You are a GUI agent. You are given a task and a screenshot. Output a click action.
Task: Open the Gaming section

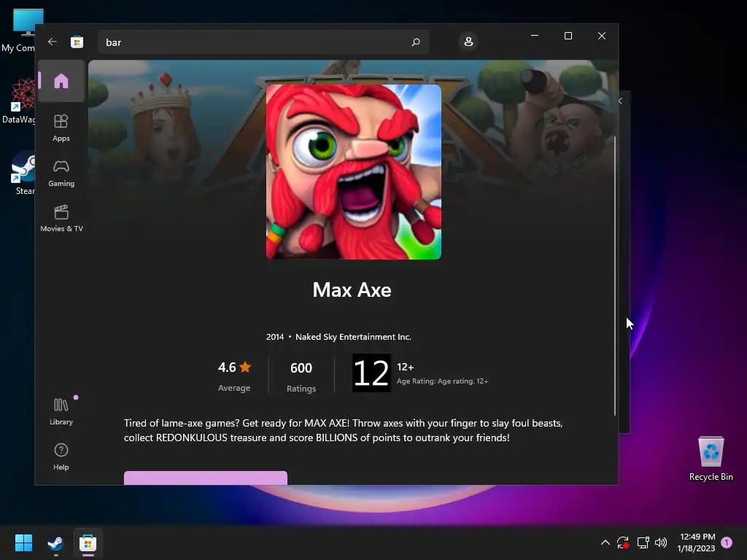[x=61, y=173]
